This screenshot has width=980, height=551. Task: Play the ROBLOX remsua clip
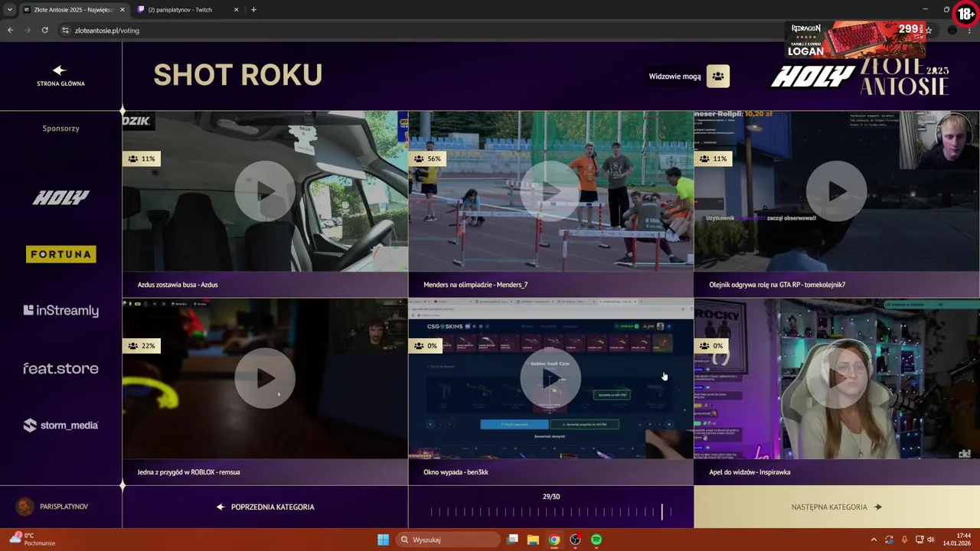tap(265, 378)
